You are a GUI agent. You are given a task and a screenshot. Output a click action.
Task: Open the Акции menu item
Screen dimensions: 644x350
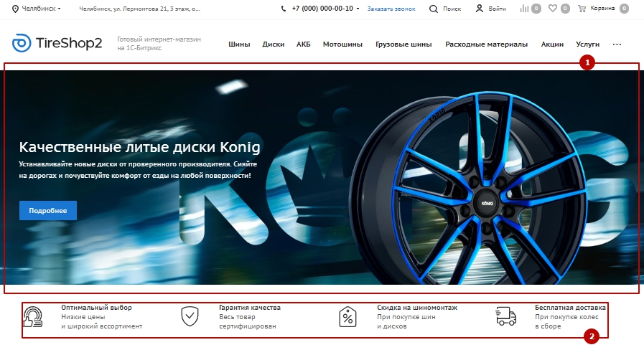(x=552, y=44)
